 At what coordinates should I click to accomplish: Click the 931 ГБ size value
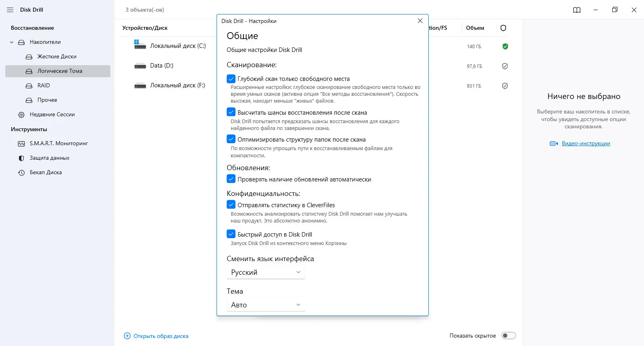pos(474,86)
